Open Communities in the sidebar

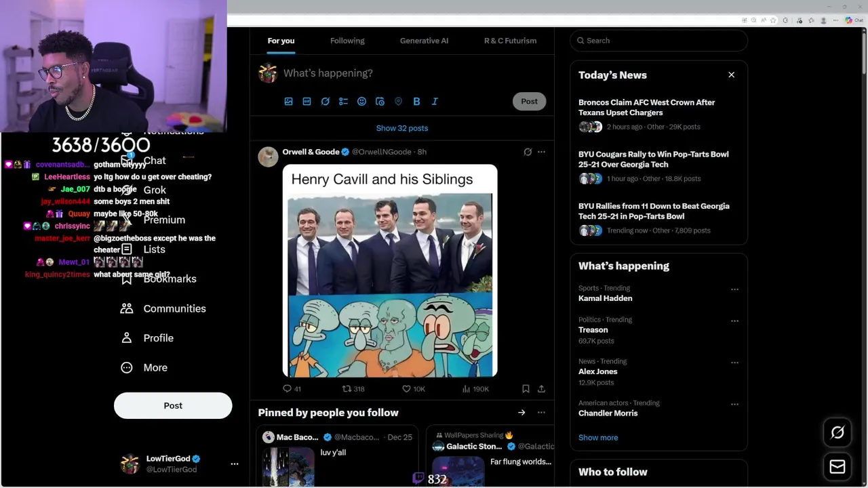click(163, 308)
